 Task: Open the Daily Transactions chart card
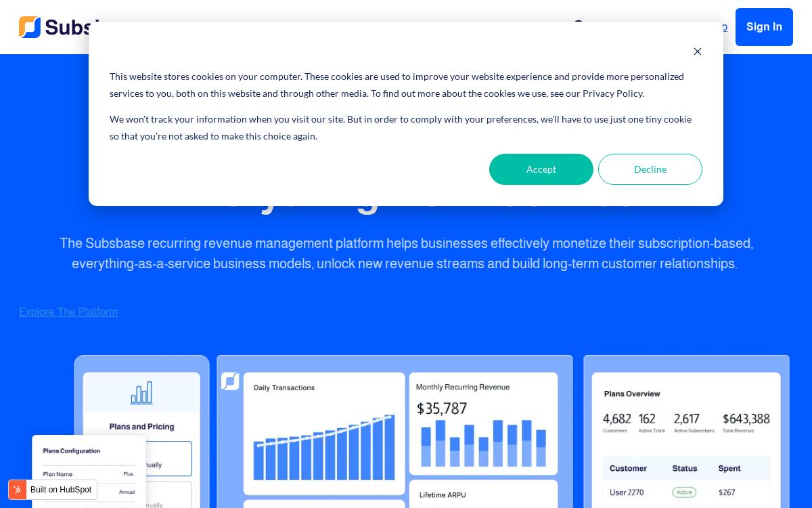[324, 433]
